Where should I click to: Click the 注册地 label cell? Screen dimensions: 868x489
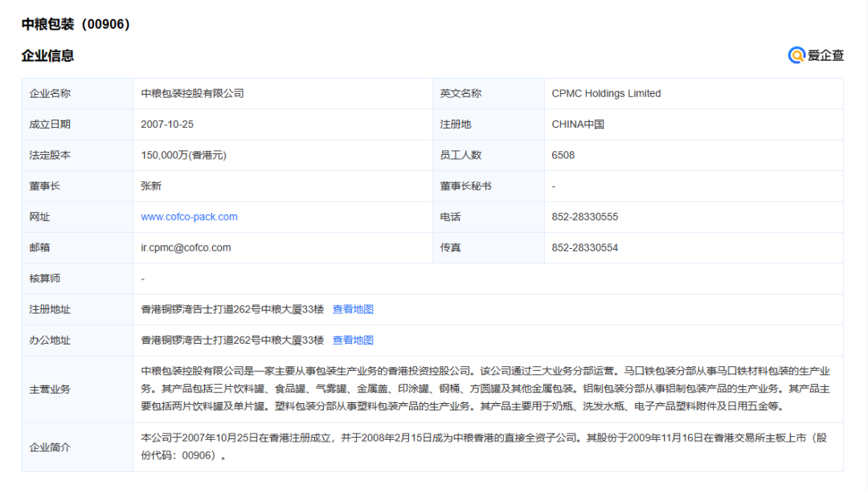point(489,124)
